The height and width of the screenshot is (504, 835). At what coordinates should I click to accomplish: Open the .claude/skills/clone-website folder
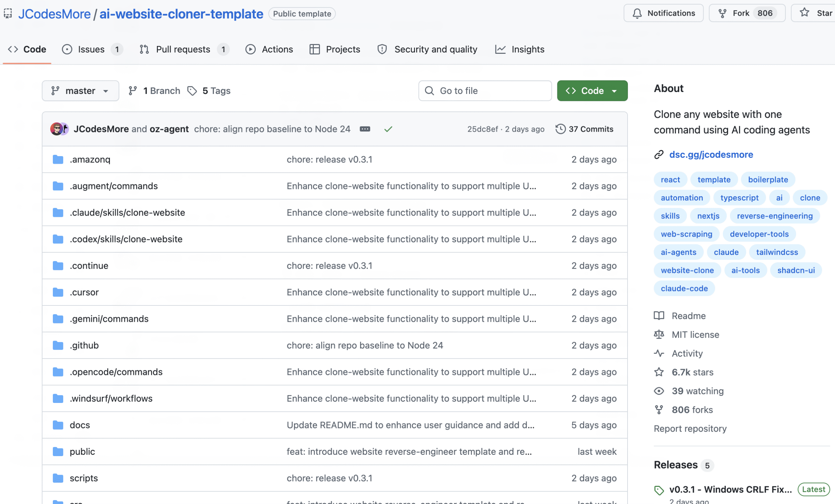(127, 213)
